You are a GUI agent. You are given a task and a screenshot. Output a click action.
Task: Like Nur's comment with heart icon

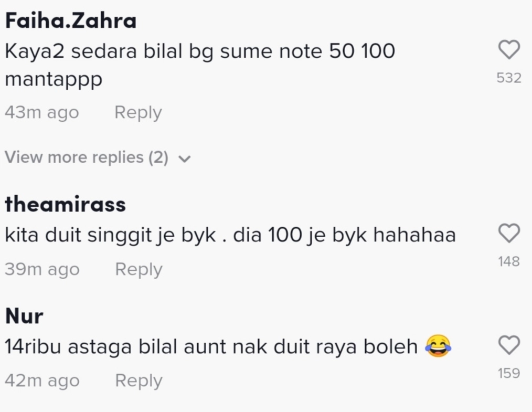click(x=509, y=345)
